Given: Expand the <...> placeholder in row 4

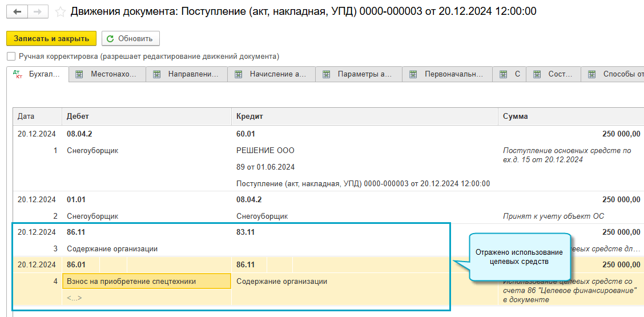Looking at the screenshot, I should pyautogui.click(x=74, y=298).
